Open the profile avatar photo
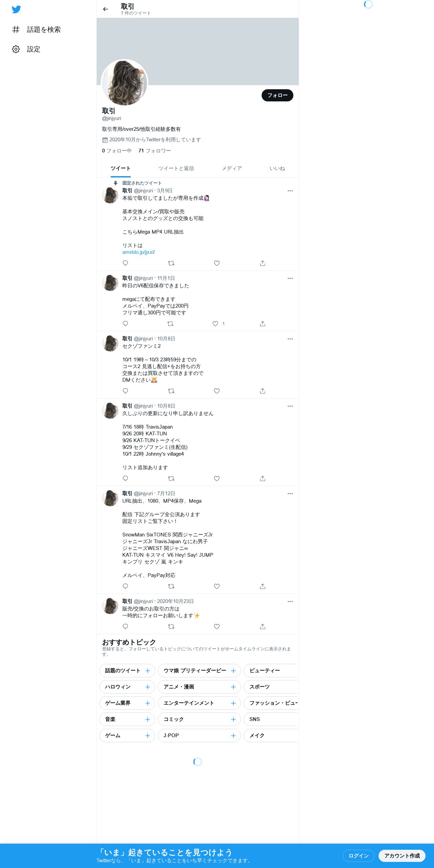Viewport: 434px width, 868px height. click(x=125, y=82)
